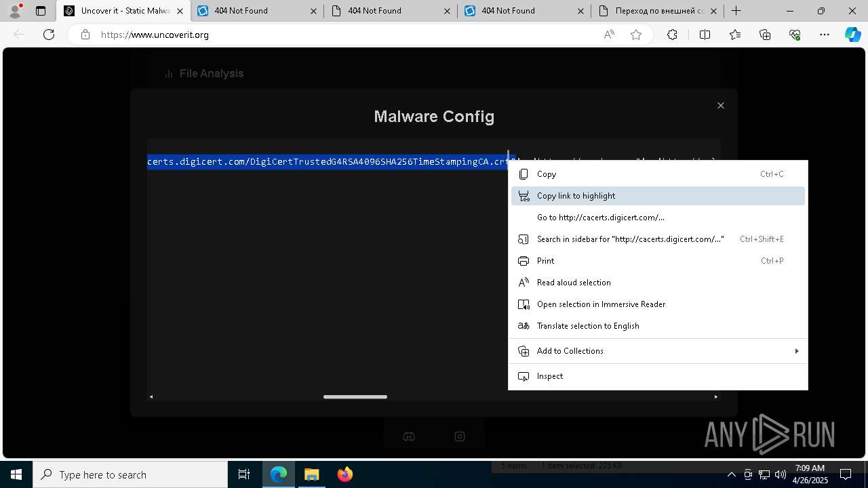
Task: Open Microsoft Edge from the taskbar
Action: point(279,474)
